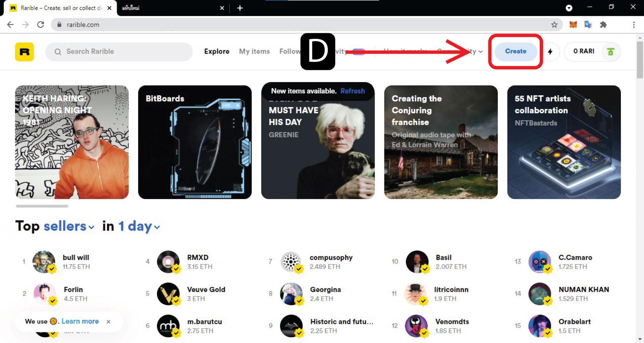Open the Chrome profile dropdown arrow
Viewport: 644px width, 343px height.
[569, 8]
